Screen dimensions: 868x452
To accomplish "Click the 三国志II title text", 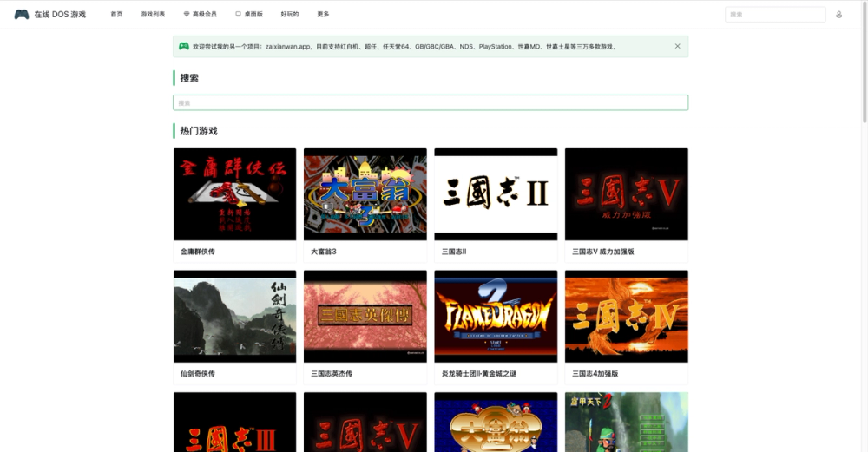I will tap(454, 252).
